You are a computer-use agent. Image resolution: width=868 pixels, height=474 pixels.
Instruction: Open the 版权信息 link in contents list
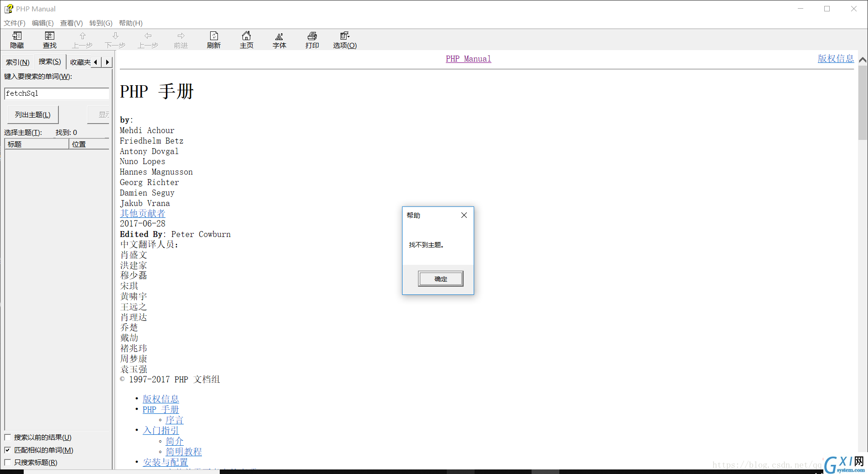pyautogui.click(x=161, y=399)
